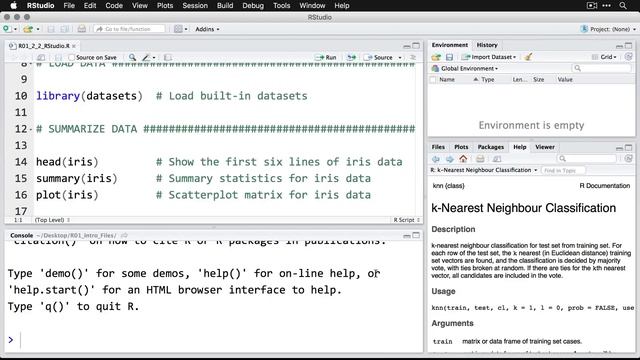Refresh the Environment pane
This screenshot has width=640, height=360.
[x=629, y=57]
